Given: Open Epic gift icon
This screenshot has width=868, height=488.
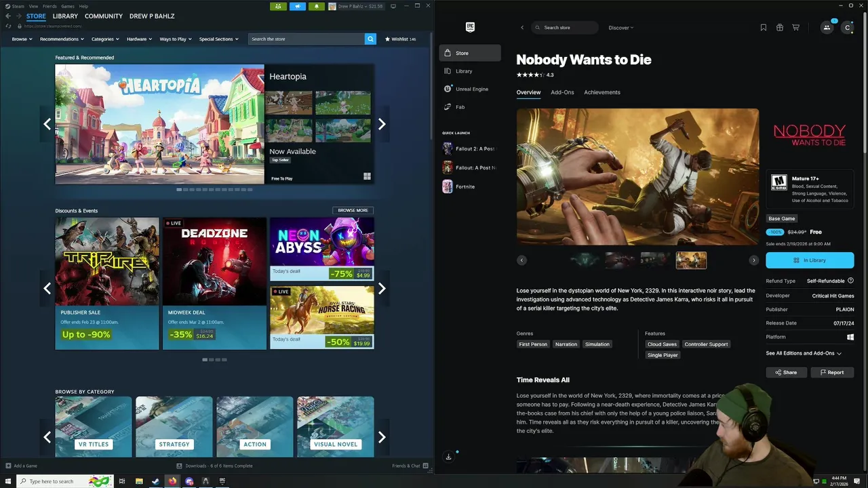Looking at the screenshot, I should [x=780, y=28].
